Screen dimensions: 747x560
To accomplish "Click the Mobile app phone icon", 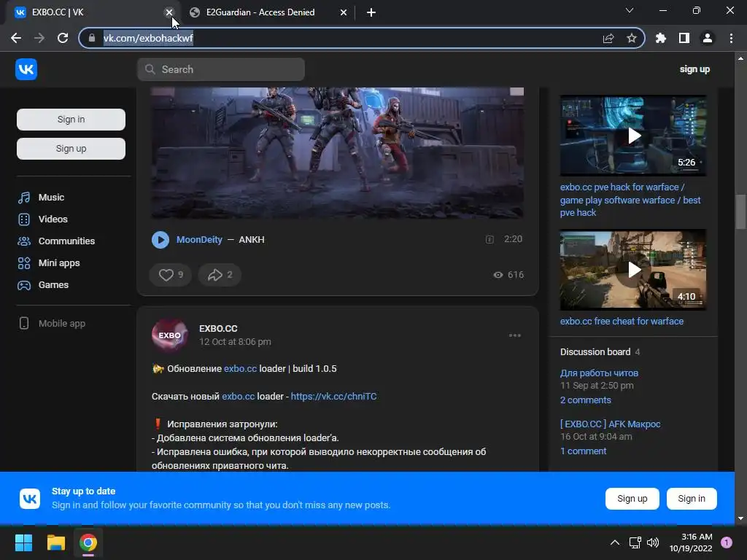I will tap(24, 323).
